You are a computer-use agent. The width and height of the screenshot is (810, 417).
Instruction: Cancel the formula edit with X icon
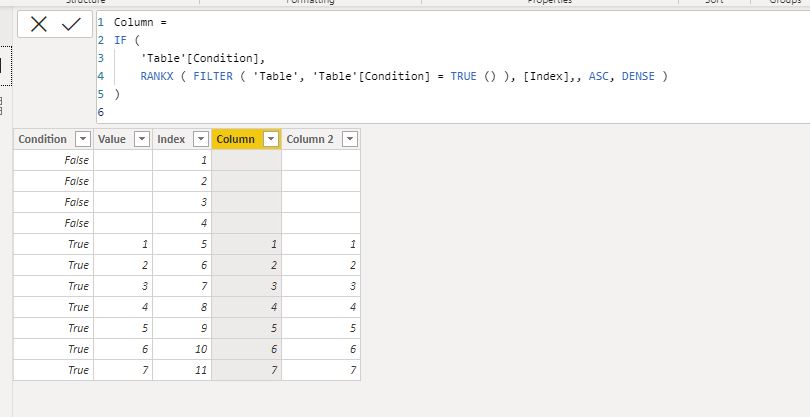[39, 24]
